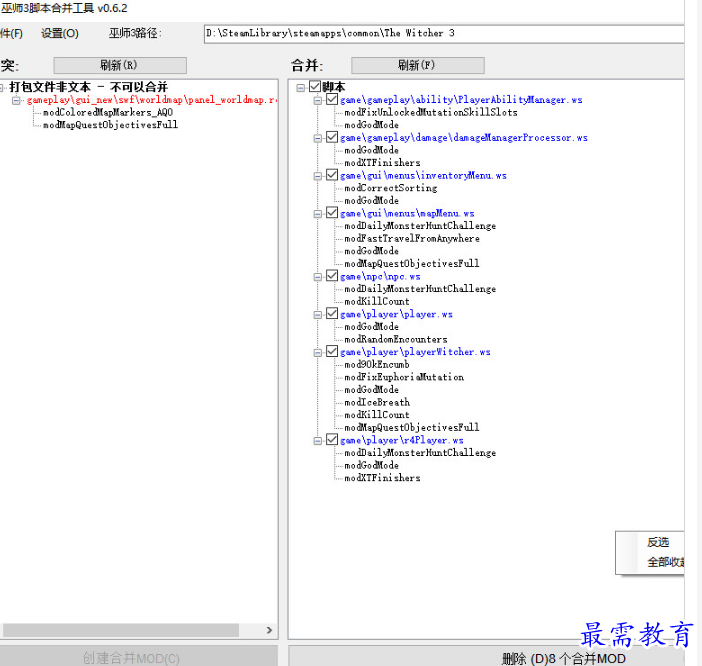Select modMapQuestObjectivesFull under panel_worldmap

pyautogui.click(x=110, y=125)
